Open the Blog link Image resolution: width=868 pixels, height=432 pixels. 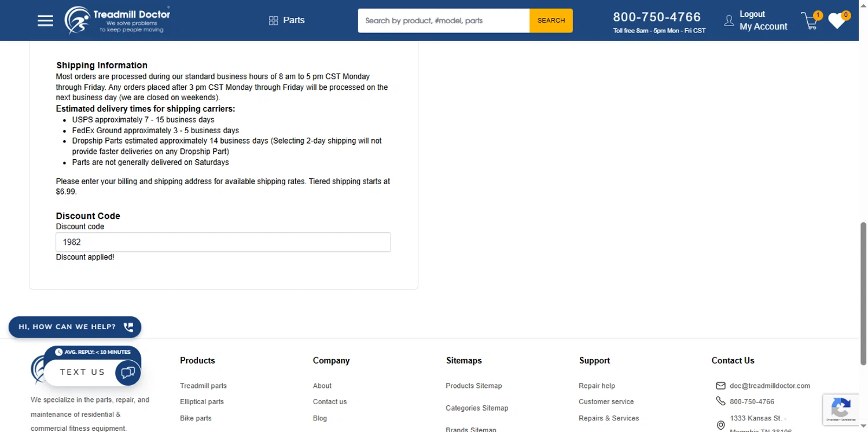click(320, 418)
